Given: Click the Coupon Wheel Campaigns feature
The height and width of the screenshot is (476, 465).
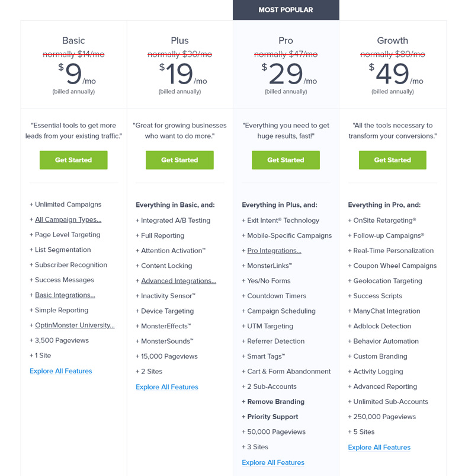Looking at the screenshot, I should (x=395, y=266).
